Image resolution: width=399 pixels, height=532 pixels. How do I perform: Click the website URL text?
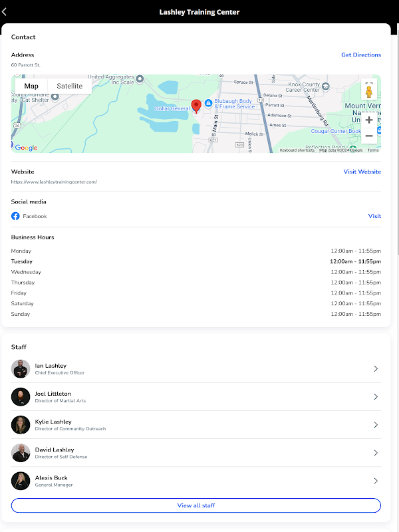(x=54, y=182)
